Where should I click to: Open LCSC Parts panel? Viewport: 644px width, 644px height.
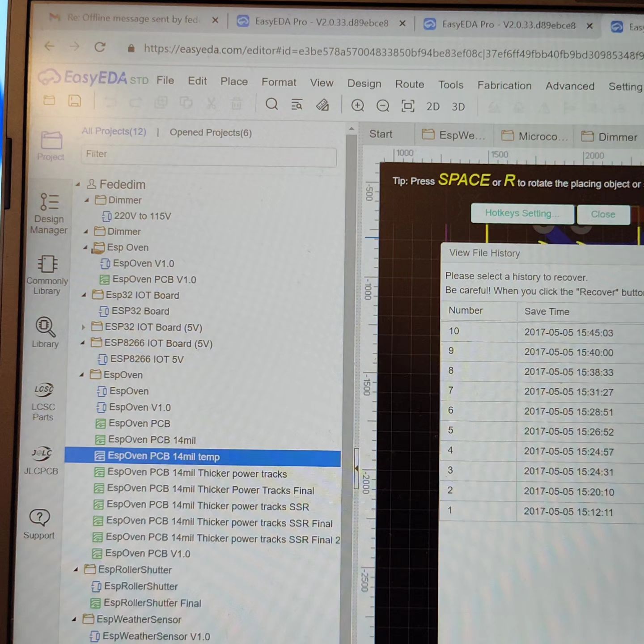(x=43, y=402)
